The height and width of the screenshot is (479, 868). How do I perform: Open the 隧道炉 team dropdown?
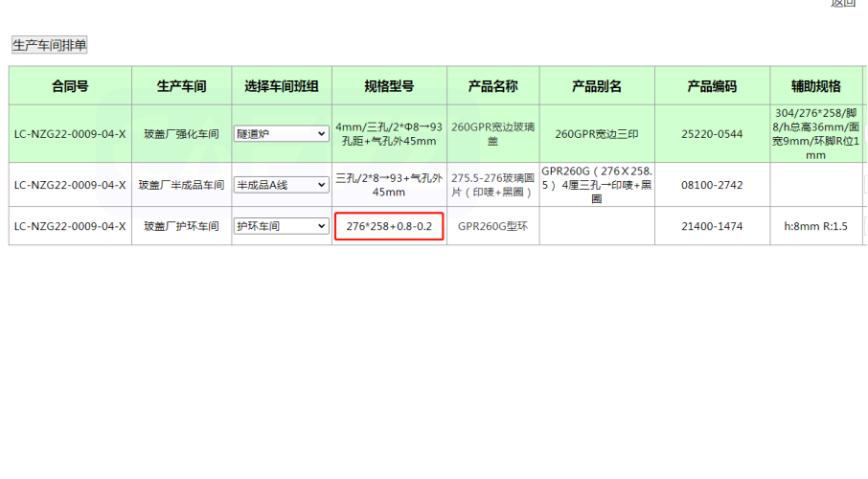pyautogui.click(x=281, y=134)
